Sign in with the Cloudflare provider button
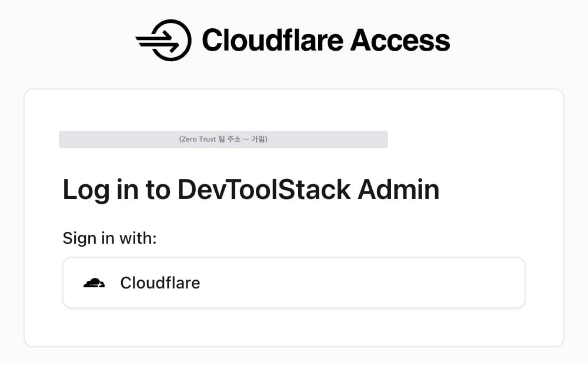 click(x=294, y=283)
